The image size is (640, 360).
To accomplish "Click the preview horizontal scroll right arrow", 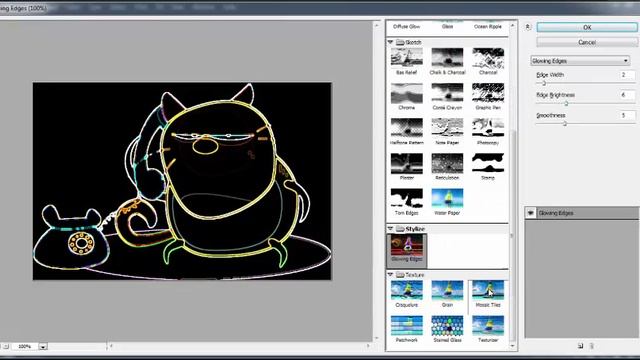I will click(368, 346).
